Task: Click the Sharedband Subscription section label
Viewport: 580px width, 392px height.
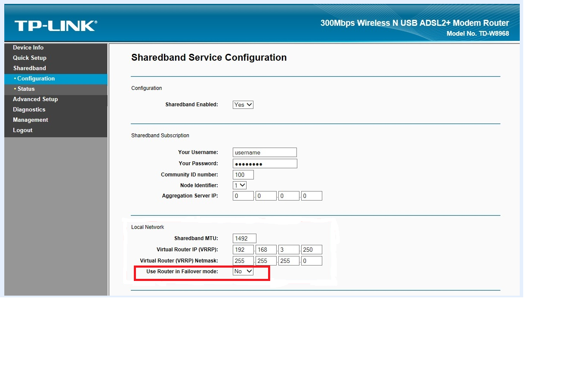Action: click(160, 136)
